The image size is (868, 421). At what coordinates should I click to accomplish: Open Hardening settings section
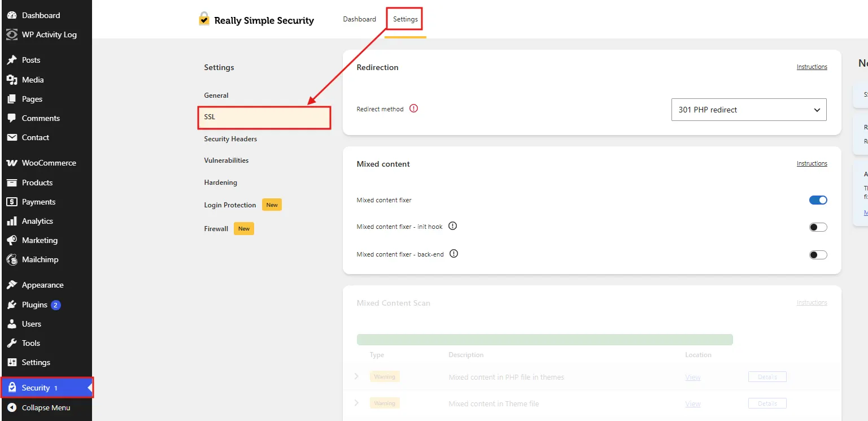(x=221, y=183)
